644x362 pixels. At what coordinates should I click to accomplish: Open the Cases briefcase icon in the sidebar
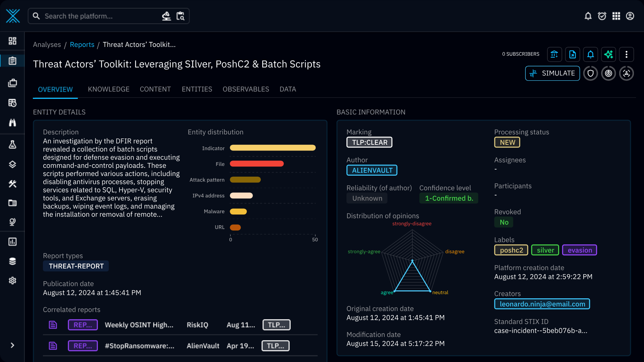(12, 83)
